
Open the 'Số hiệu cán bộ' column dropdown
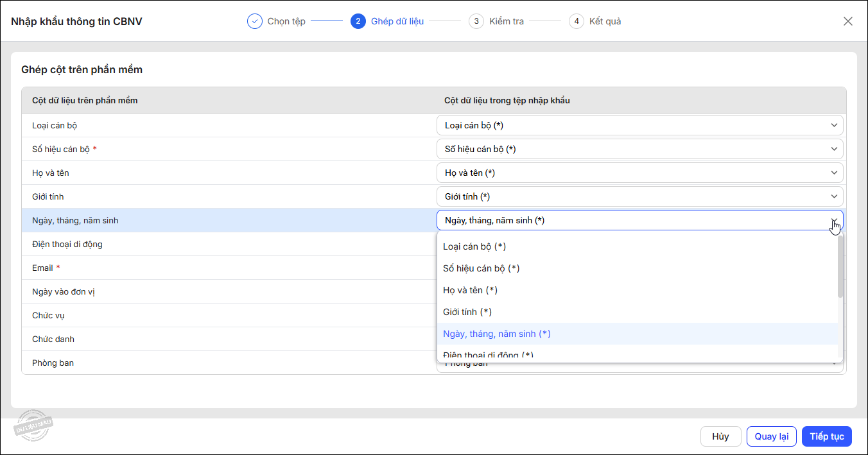pos(639,149)
